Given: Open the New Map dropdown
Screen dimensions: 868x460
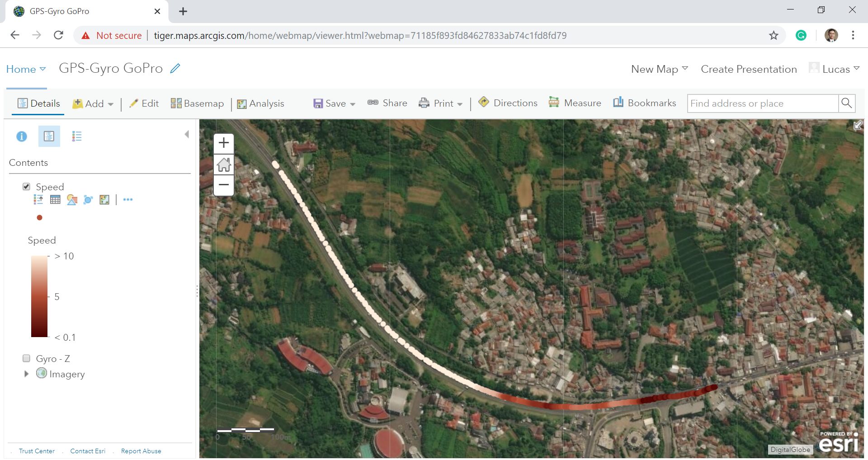Looking at the screenshot, I should point(659,69).
